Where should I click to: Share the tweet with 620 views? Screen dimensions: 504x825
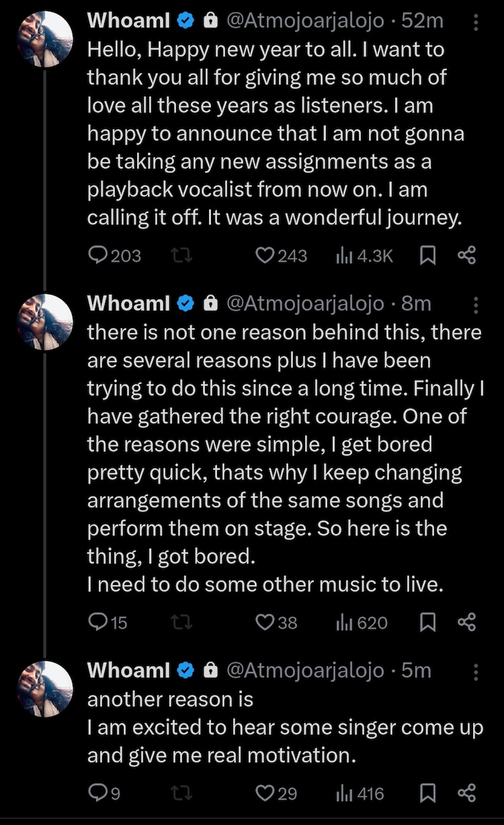(466, 623)
